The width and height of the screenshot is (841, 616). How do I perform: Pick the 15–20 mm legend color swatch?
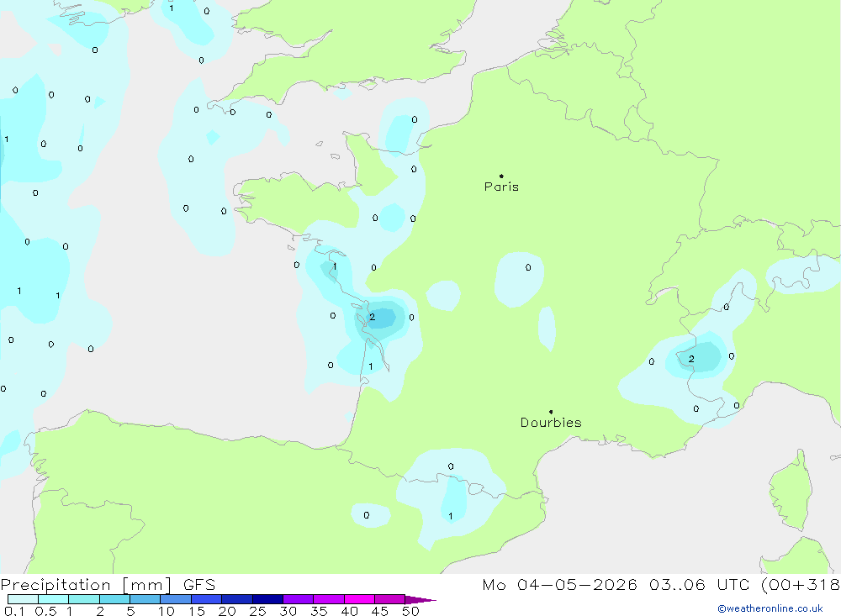(x=207, y=599)
